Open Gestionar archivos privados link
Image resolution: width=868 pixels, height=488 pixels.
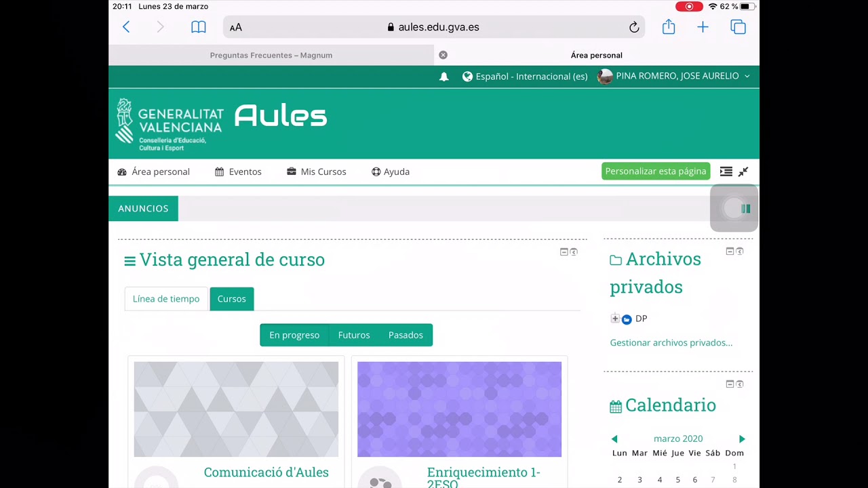pos(671,343)
